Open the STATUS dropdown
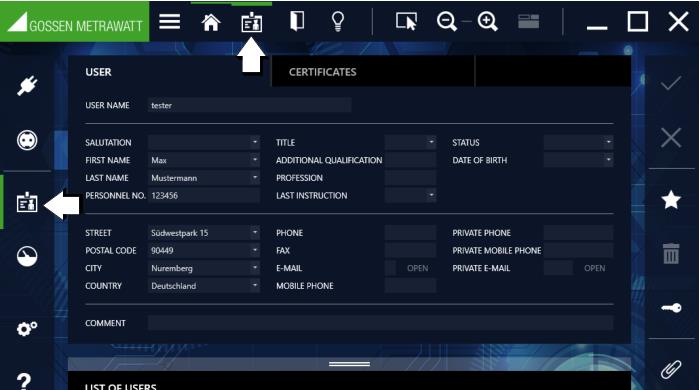 [608, 142]
